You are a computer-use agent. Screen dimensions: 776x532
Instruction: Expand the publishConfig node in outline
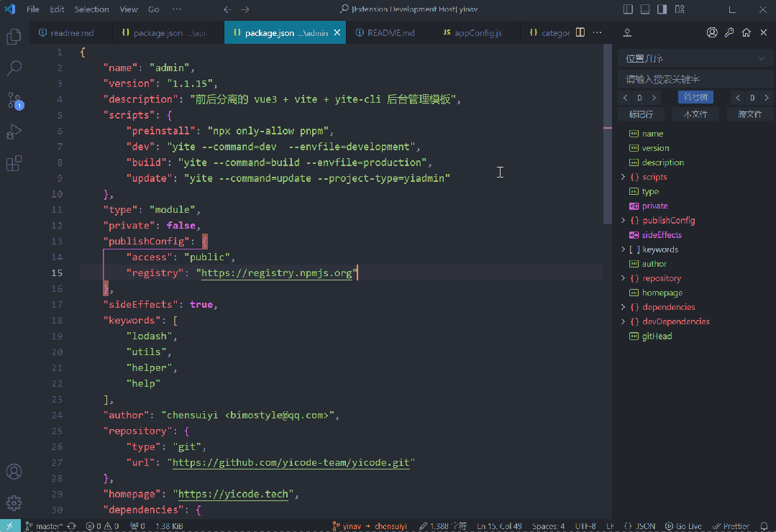623,220
